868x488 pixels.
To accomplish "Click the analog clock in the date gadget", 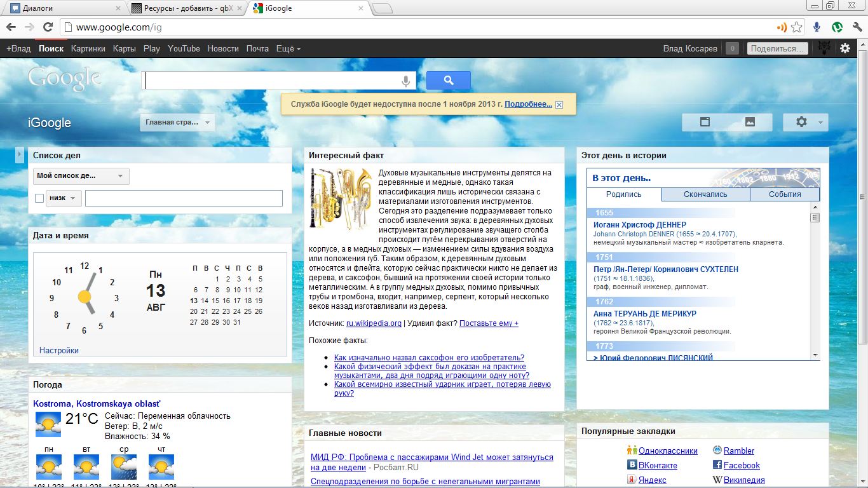I will pos(85,296).
